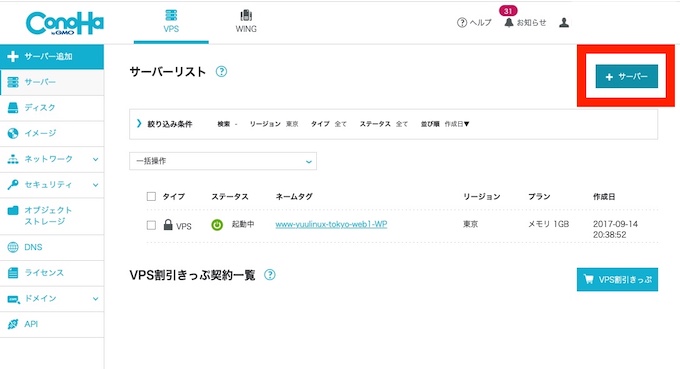
Task: Toggle the select-all checkbox in table header
Action: pos(151,197)
